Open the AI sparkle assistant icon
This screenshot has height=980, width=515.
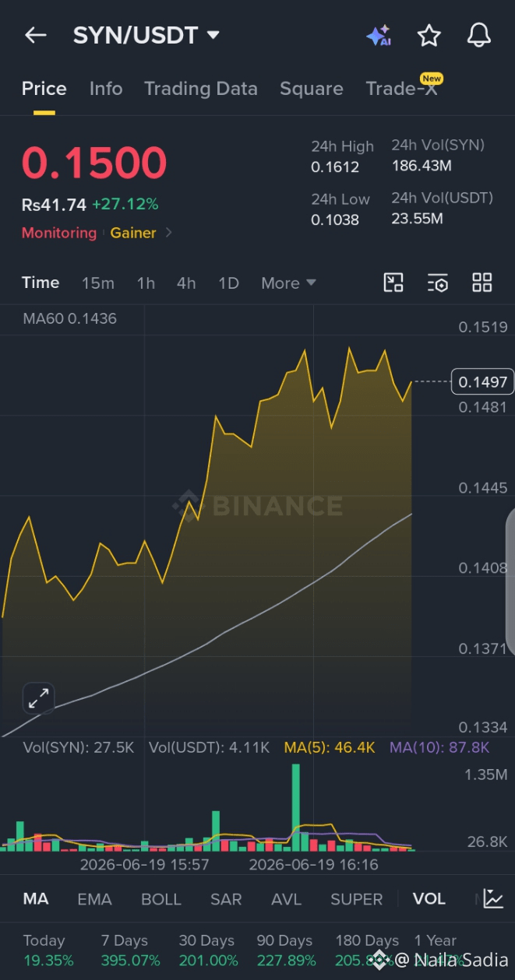[x=379, y=35]
